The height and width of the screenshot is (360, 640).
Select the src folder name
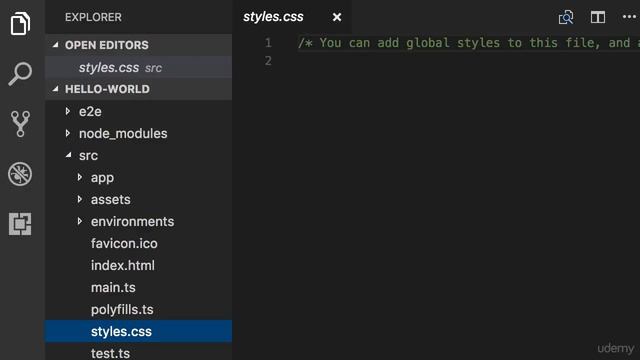[88, 156]
